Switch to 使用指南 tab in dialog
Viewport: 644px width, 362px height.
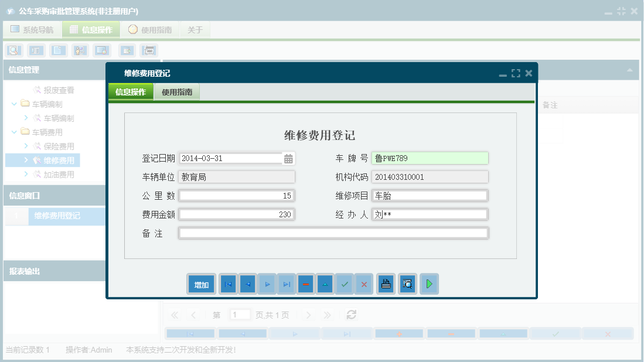[x=177, y=92]
